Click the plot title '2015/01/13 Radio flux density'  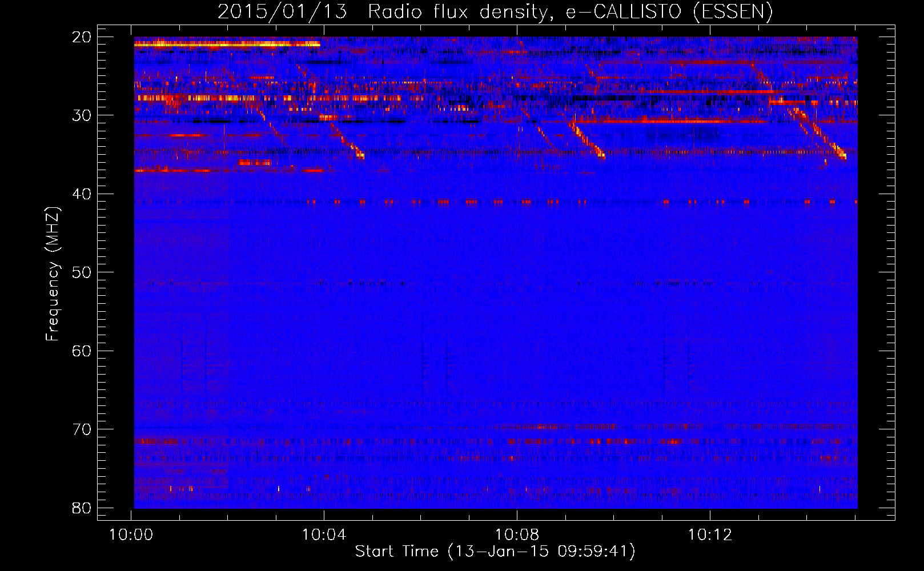coord(495,12)
